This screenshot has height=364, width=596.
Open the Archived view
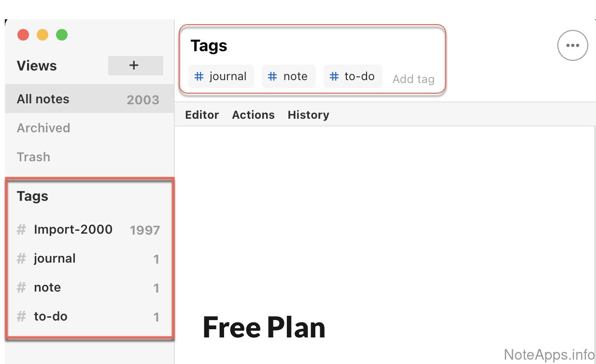[x=43, y=128]
